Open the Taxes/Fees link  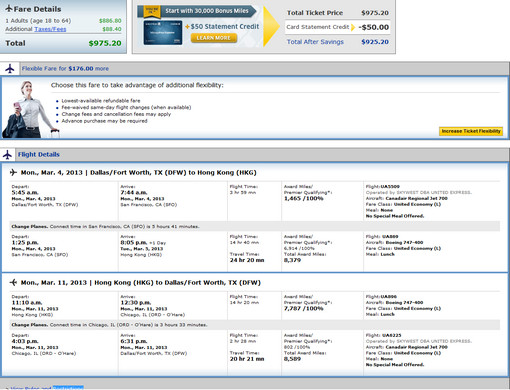point(50,29)
